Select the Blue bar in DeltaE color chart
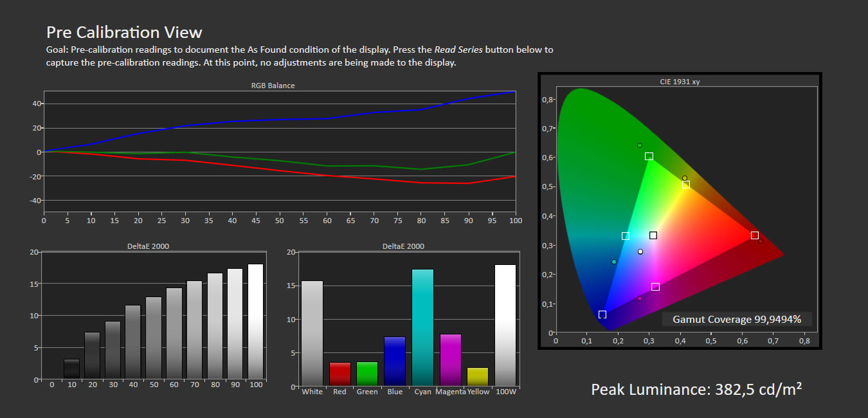The height and width of the screenshot is (418, 868). [394, 361]
